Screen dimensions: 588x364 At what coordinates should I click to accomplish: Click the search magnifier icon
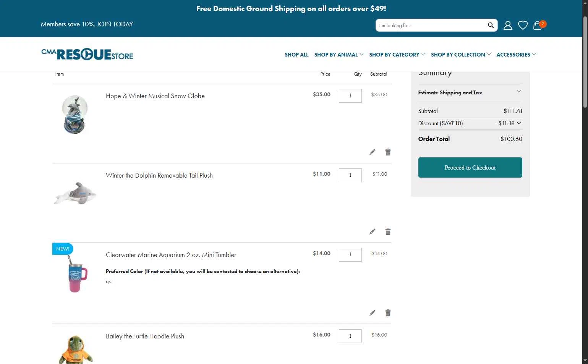point(491,25)
